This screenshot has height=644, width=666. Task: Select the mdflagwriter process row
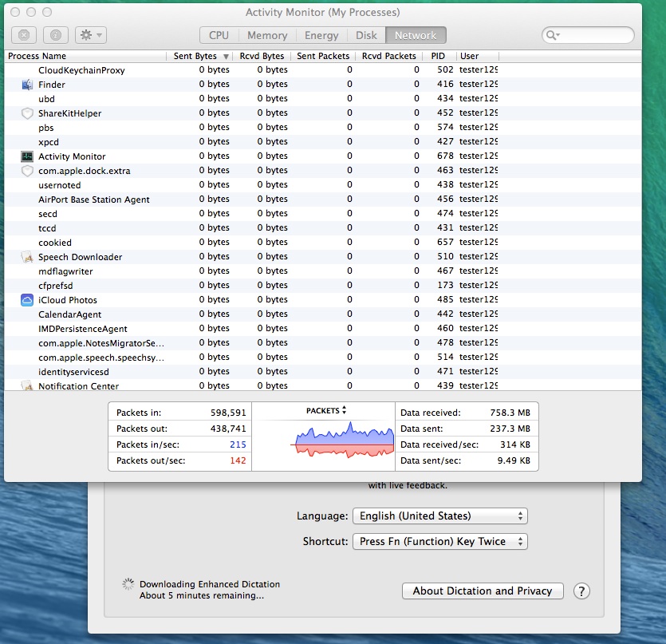[x=323, y=271]
